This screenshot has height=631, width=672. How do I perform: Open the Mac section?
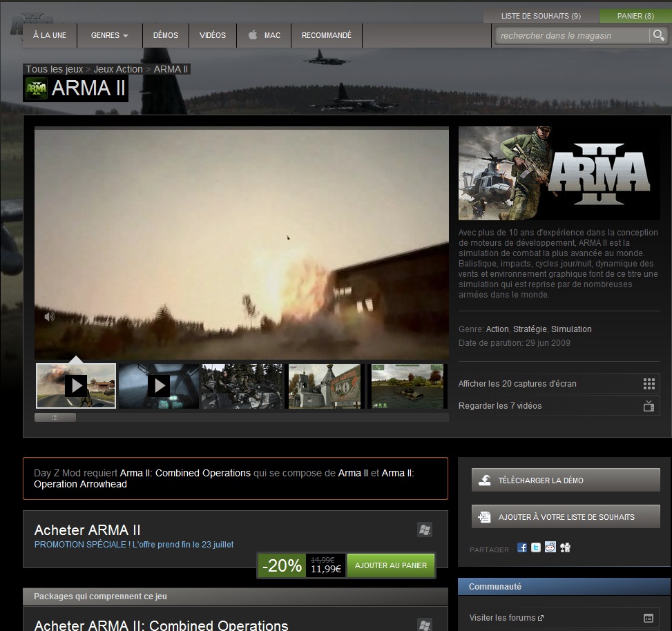pyautogui.click(x=264, y=35)
